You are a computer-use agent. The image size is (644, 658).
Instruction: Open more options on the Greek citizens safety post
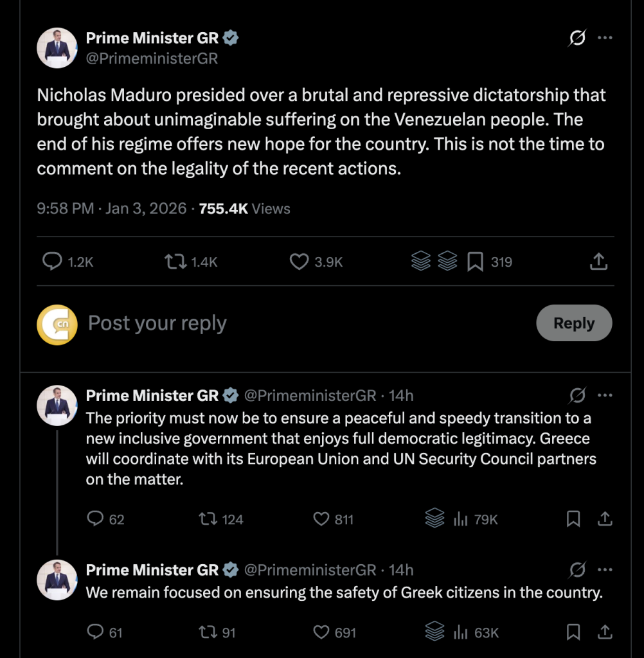605,570
